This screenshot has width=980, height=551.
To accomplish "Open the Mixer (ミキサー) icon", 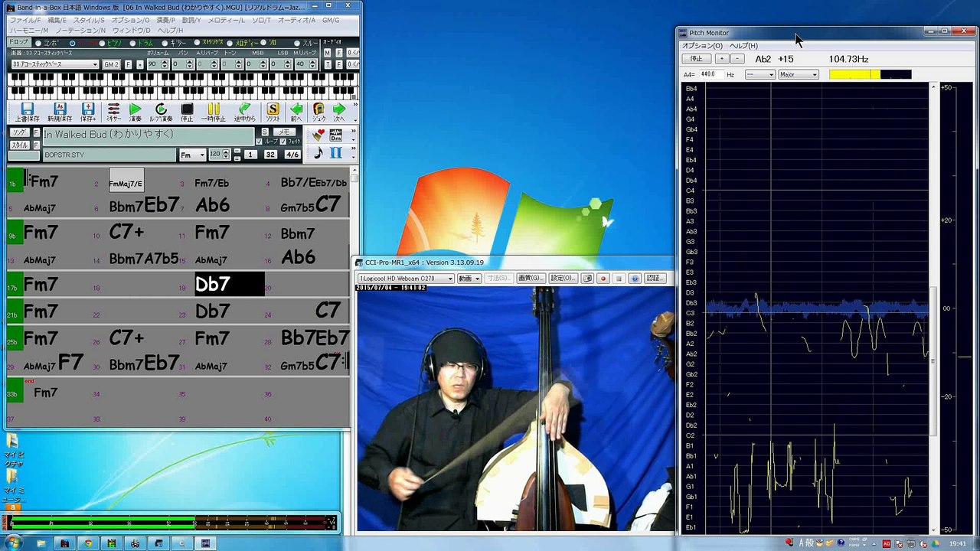I will click(113, 110).
